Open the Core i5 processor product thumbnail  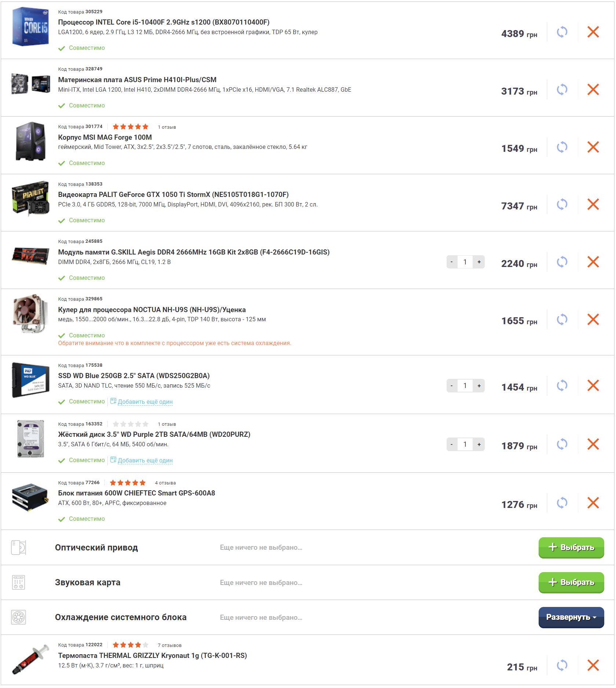tap(30, 27)
